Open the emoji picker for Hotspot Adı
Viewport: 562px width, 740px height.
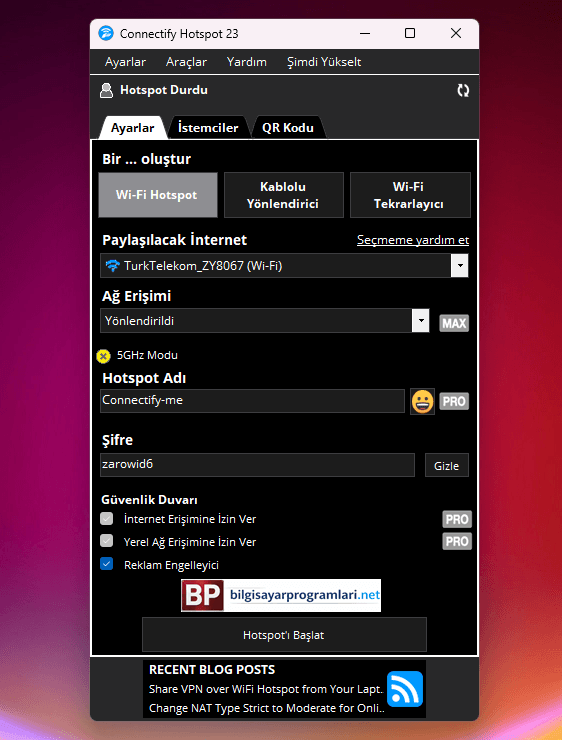coord(422,402)
